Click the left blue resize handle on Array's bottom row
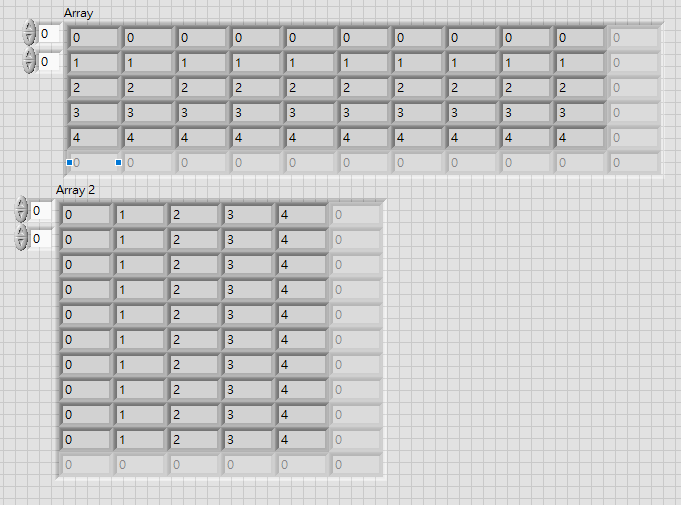Image resolution: width=681 pixels, height=505 pixels. [69, 162]
